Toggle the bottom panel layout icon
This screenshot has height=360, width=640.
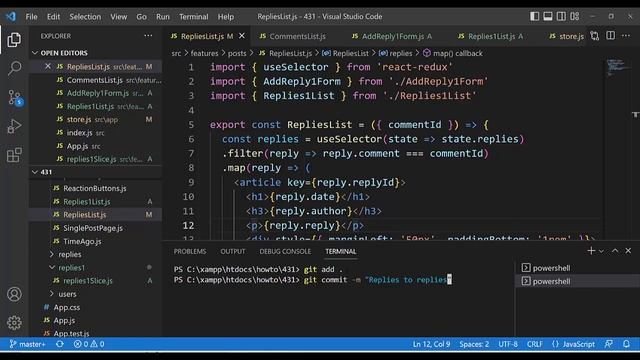pyautogui.click(x=548, y=16)
